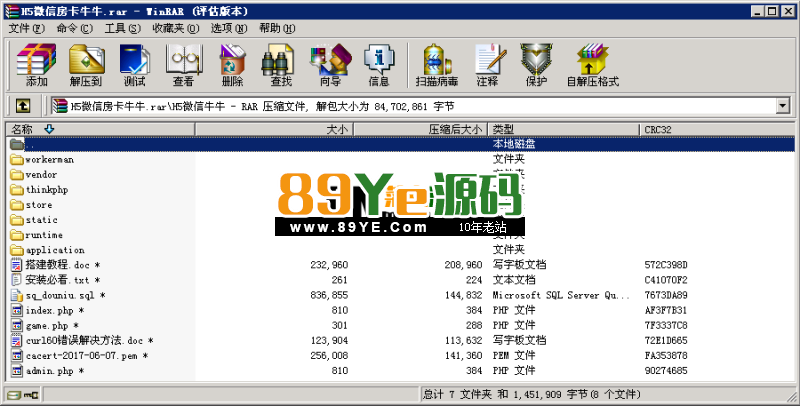The width and height of the screenshot is (800, 406).
Task: Click the 保护 (Protect) shield icon
Action: point(536,59)
